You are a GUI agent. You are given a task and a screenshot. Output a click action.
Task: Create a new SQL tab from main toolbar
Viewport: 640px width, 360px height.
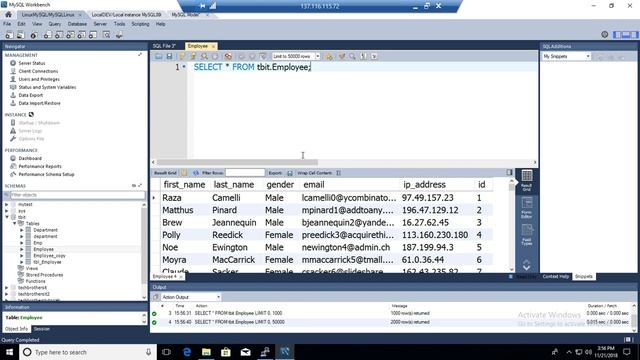[9, 35]
